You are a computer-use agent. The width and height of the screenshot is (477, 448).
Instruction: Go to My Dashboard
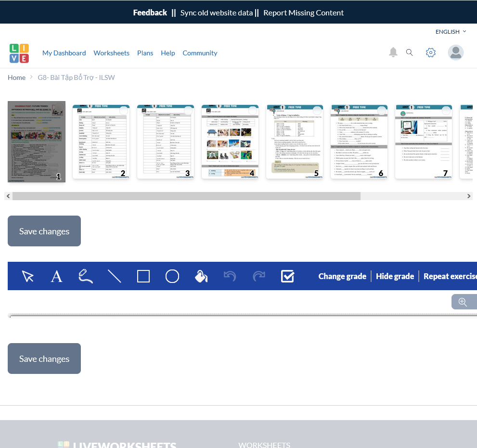coord(64,53)
